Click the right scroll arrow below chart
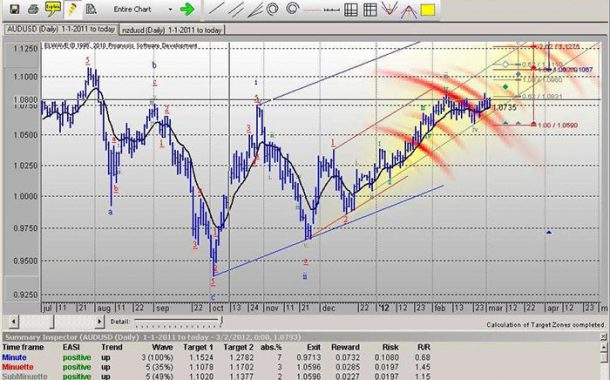 pos(100,322)
